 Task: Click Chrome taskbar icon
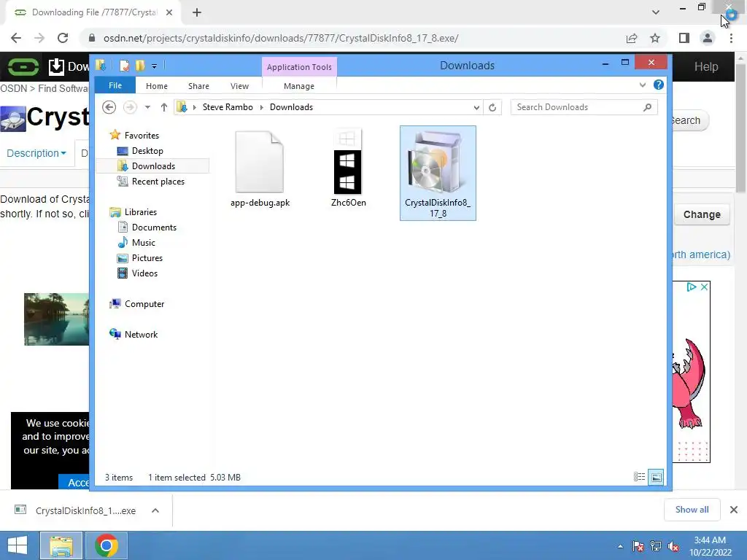pos(107,545)
